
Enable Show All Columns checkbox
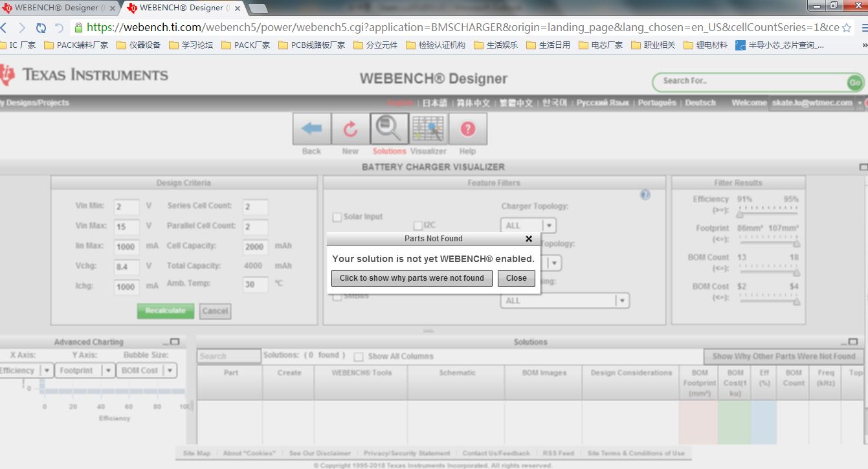[359, 356]
